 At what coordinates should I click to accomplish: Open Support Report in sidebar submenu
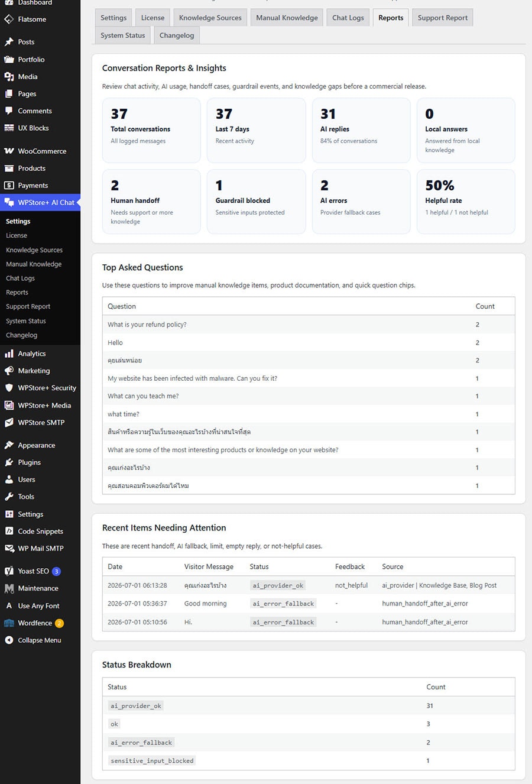tap(28, 307)
